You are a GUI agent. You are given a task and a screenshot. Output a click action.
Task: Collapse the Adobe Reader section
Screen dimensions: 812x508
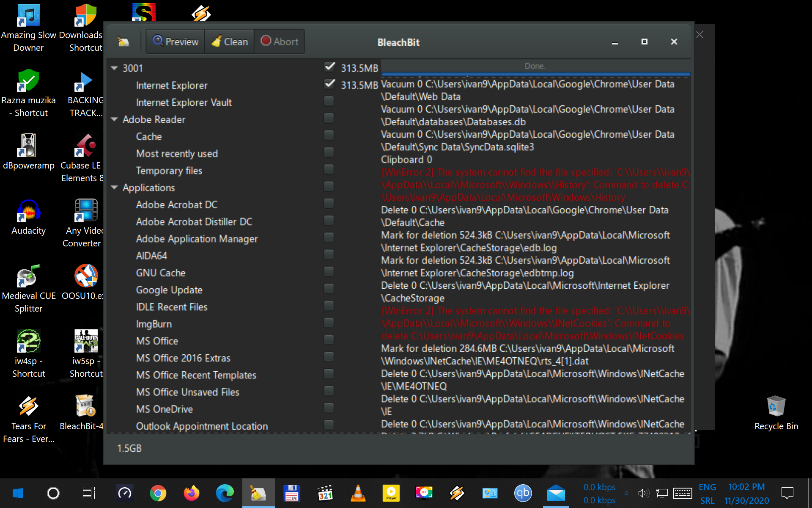point(114,119)
